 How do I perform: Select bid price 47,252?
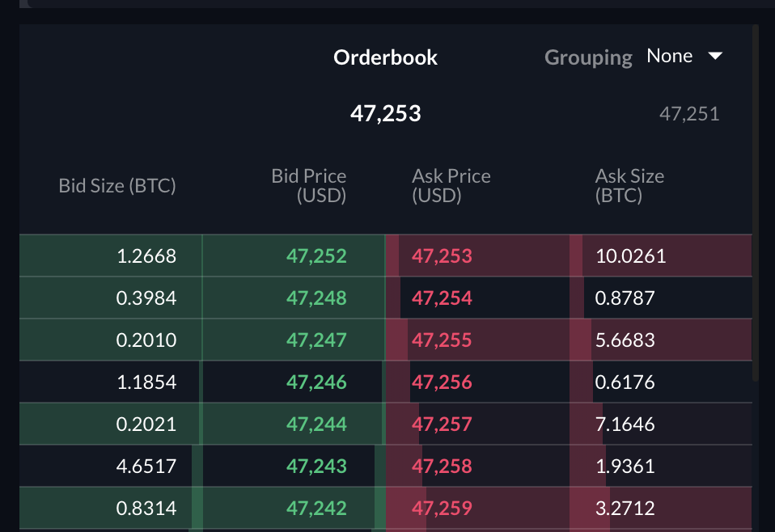click(x=316, y=256)
